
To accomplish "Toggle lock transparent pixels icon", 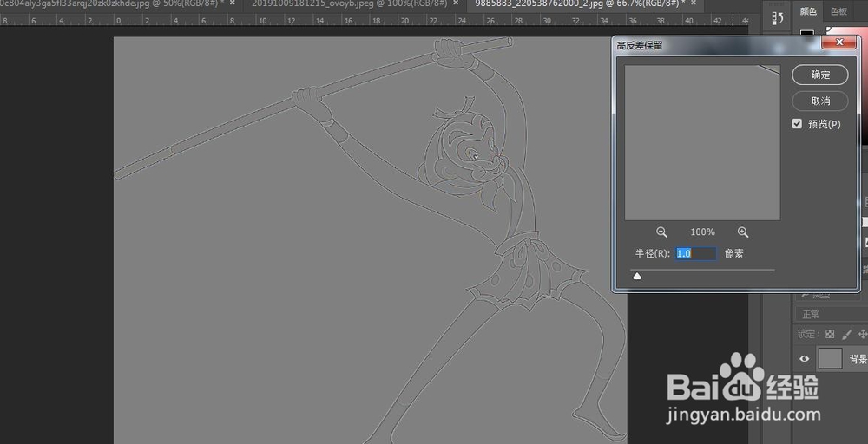I will 829,334.
